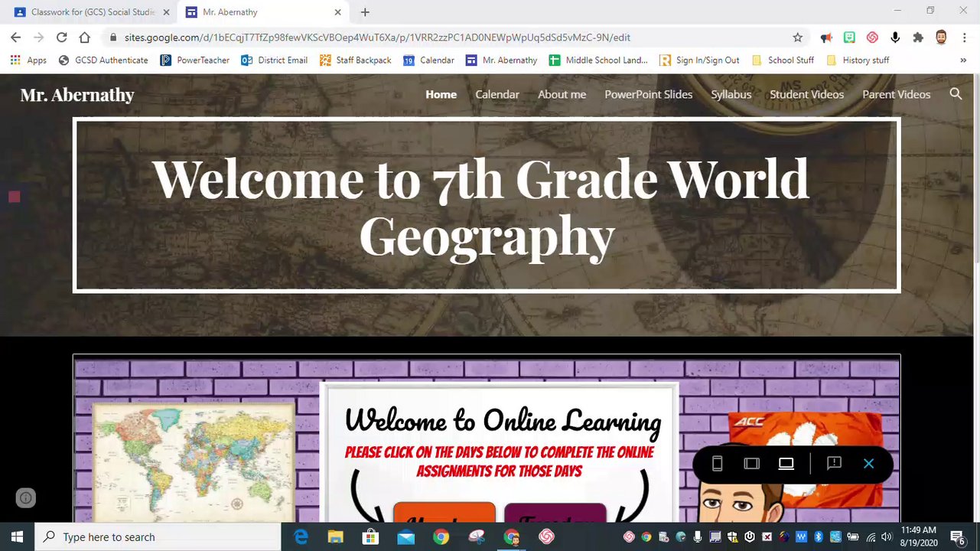Open a new browser tab
Viewport: 980px width, 551px height.
[x=365, y=12]
